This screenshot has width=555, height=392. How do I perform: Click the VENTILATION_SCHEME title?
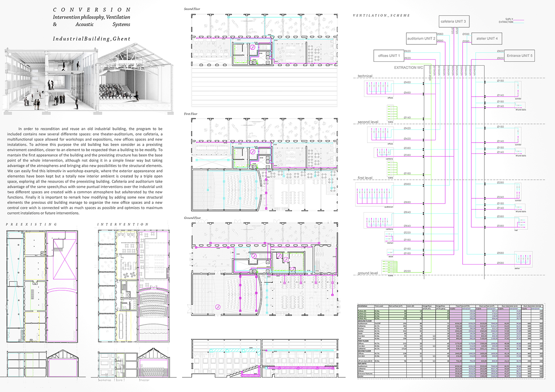coord(381,15)
